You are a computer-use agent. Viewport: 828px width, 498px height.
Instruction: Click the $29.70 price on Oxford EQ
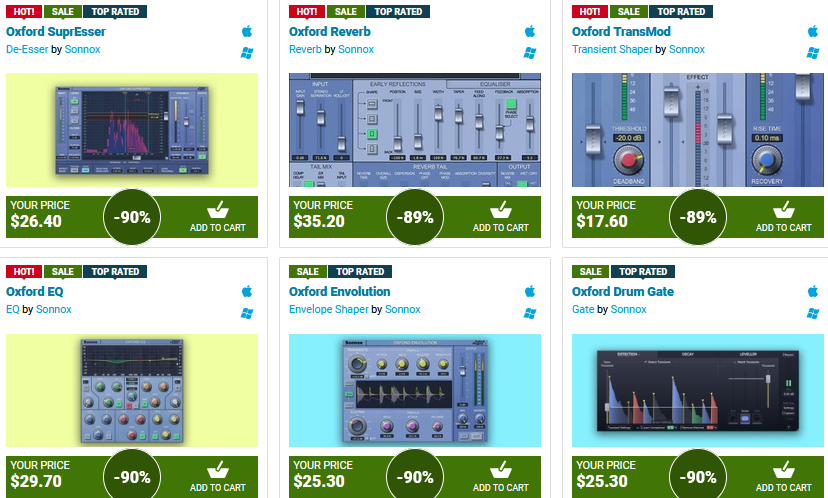click(36, 481)
